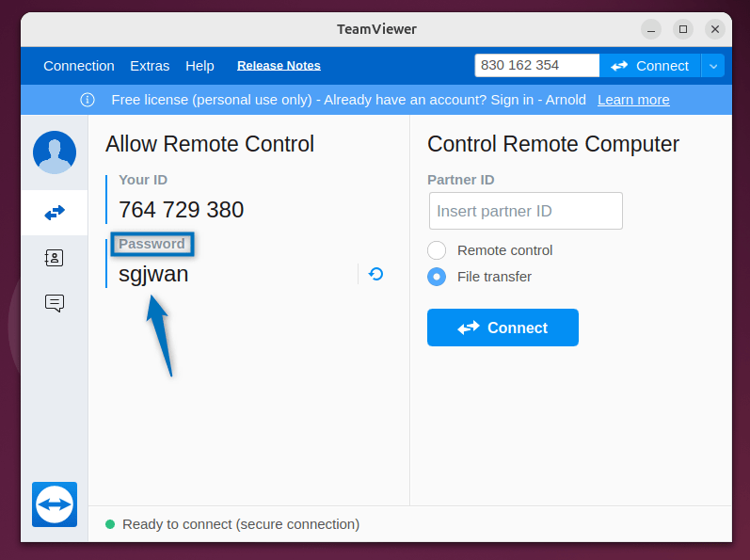This screenshot has height=560, width=750.
Task: Open the Help menu
Action: pos(199,66)
